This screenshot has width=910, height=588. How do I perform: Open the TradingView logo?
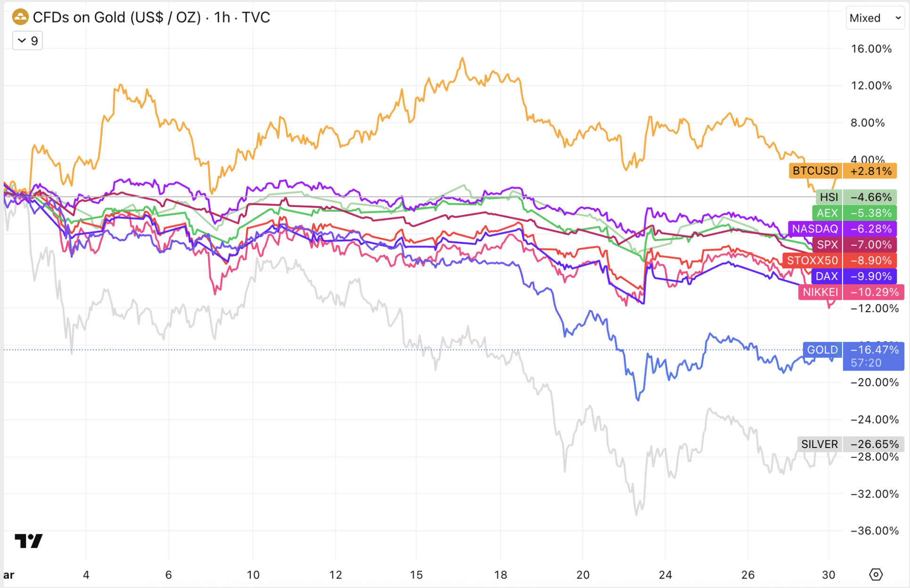pos(29,541)
